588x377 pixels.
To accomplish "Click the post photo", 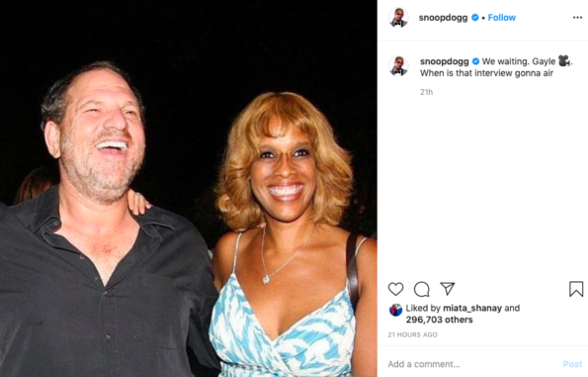I will coord(188,188).
